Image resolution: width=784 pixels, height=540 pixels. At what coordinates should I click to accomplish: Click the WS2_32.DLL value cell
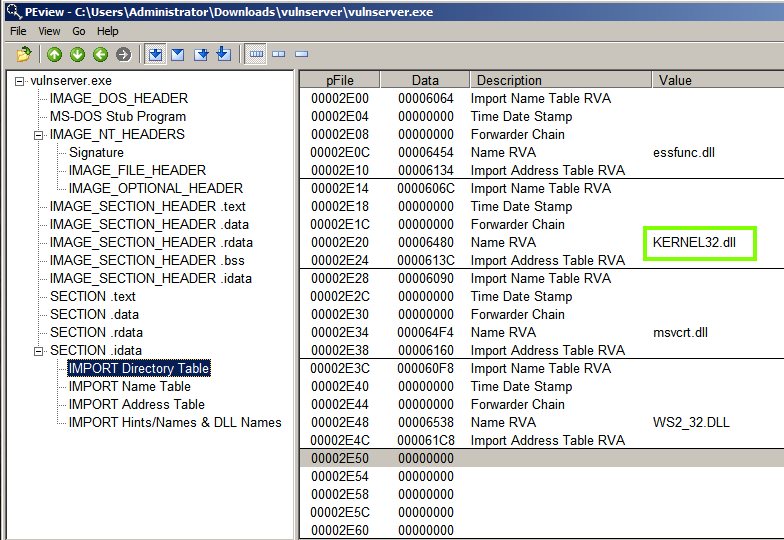click(x=691, y=422)
